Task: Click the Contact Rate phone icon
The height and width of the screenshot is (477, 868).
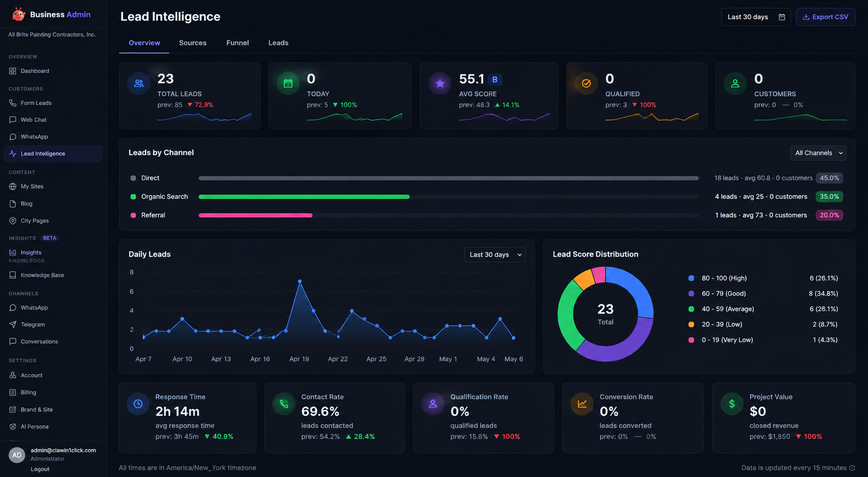Action: point(284,404)
